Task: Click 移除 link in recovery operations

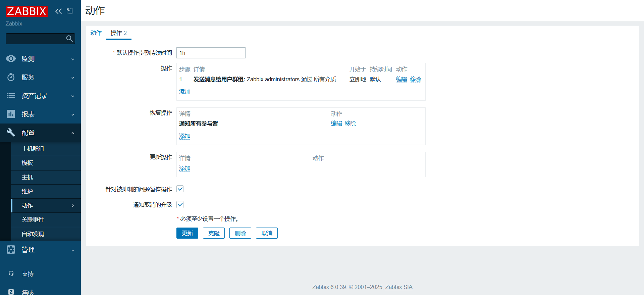Action: tap(350, 124)
